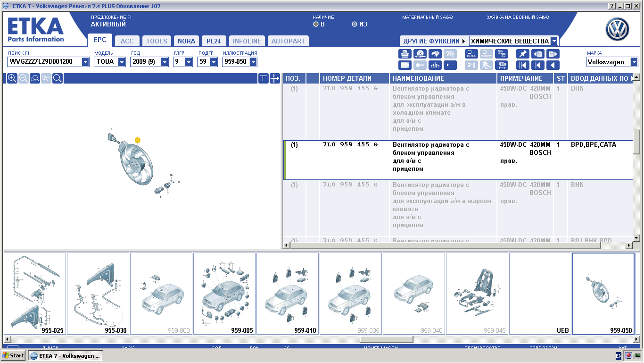
Task: Click the ПОЗ. column header
Action: [x=294, y=78]
